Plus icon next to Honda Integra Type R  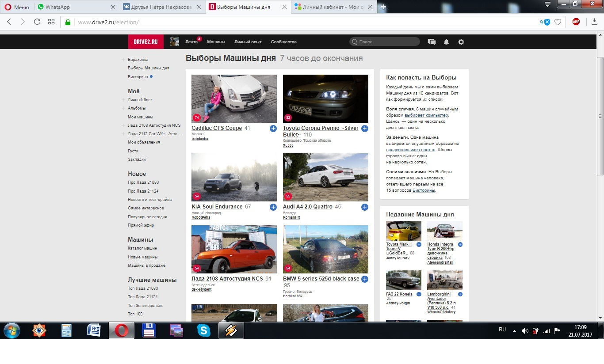coord(460,244)
